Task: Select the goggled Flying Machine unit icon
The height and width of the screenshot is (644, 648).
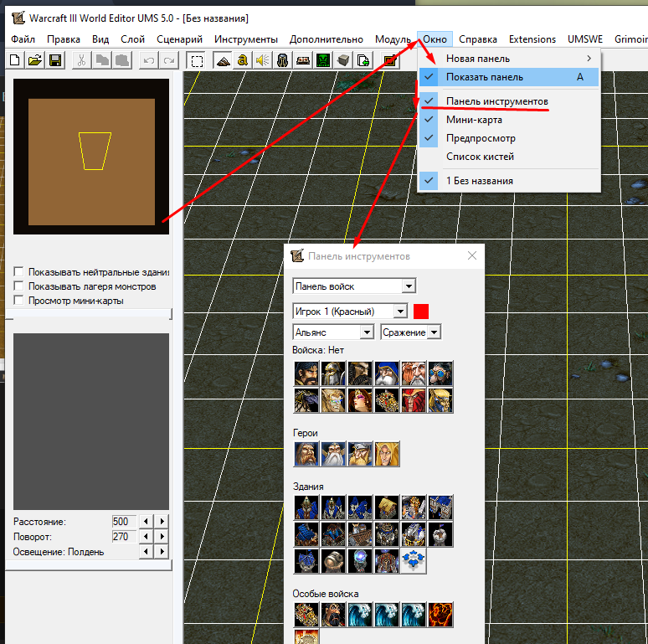Action: [x=440, y=374]
